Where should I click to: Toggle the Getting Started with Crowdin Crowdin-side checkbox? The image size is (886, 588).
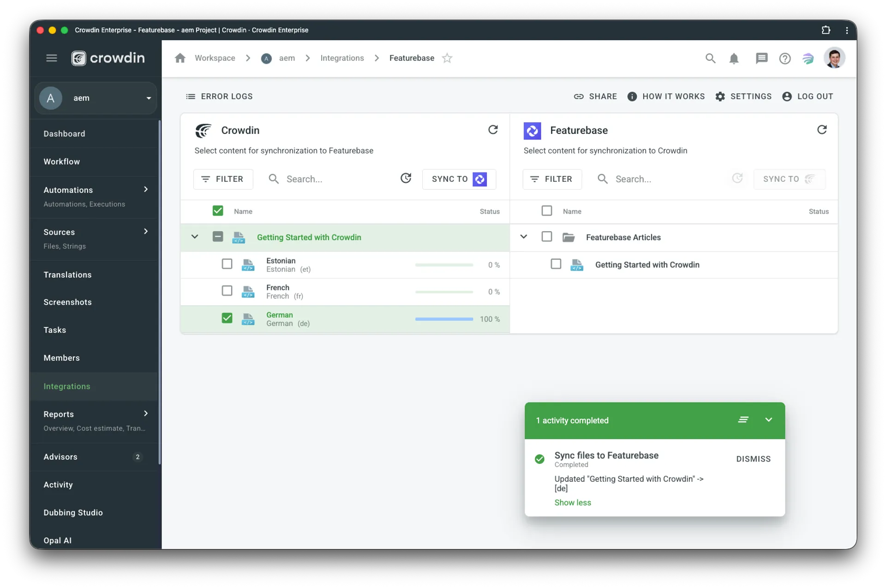tap(218, 237)
